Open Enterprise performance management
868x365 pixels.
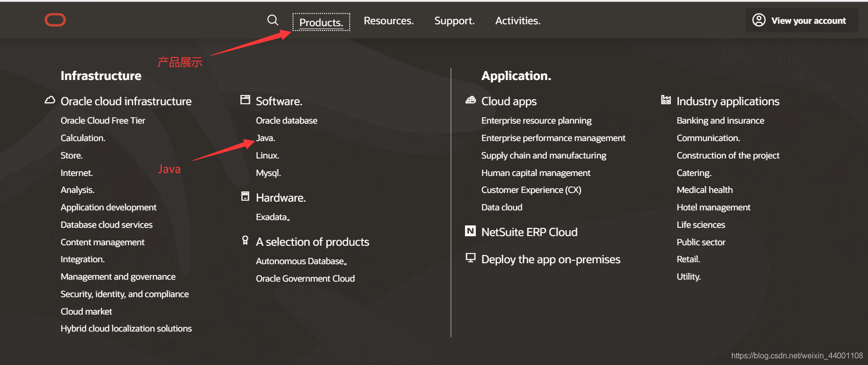[554, 138]
